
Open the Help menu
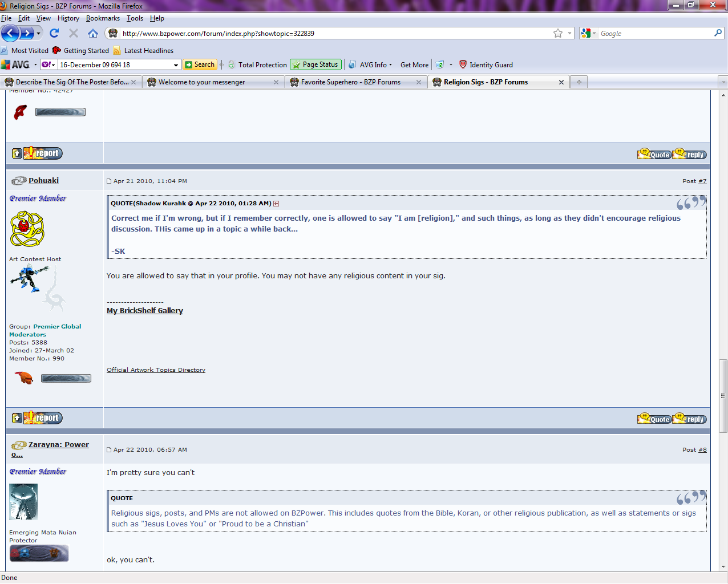(157, 18)
